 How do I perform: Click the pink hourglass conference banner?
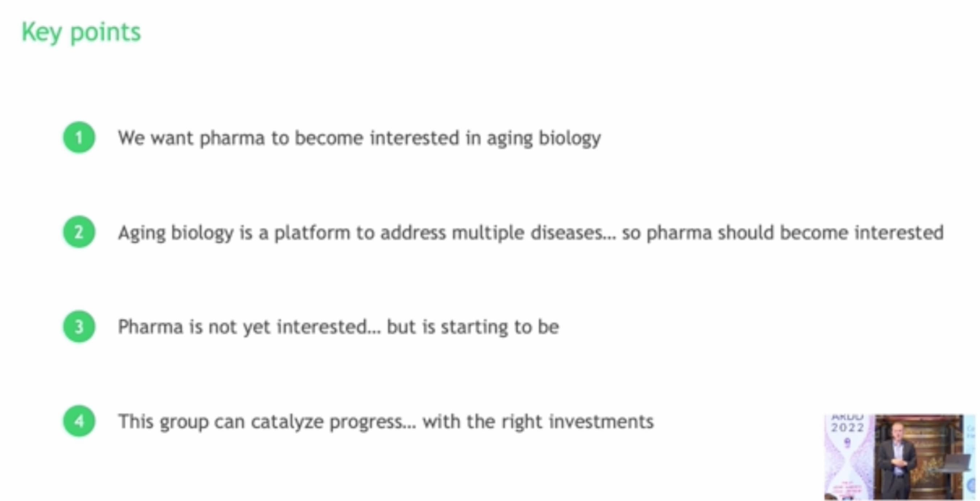(x=849, y=457)
